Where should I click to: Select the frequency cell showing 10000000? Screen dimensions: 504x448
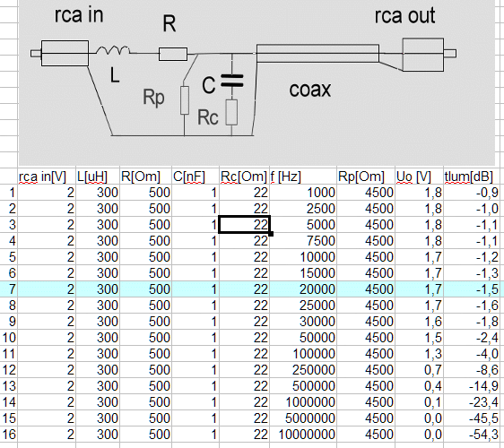pos(303,435)
